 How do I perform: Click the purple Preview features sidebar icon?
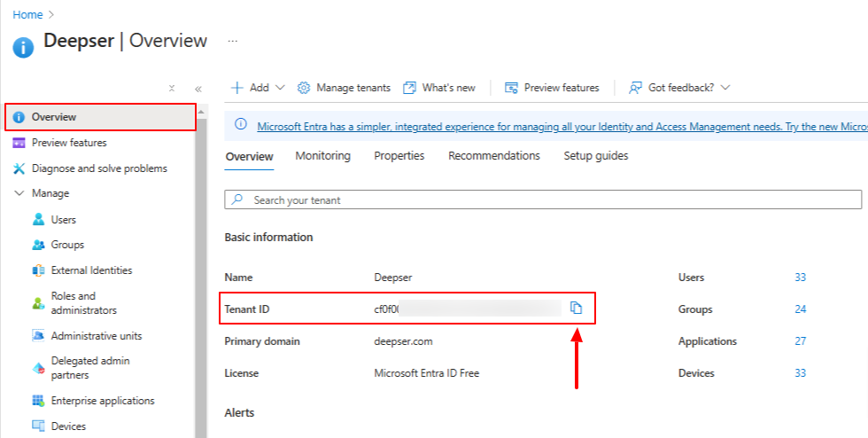[19, 143]
